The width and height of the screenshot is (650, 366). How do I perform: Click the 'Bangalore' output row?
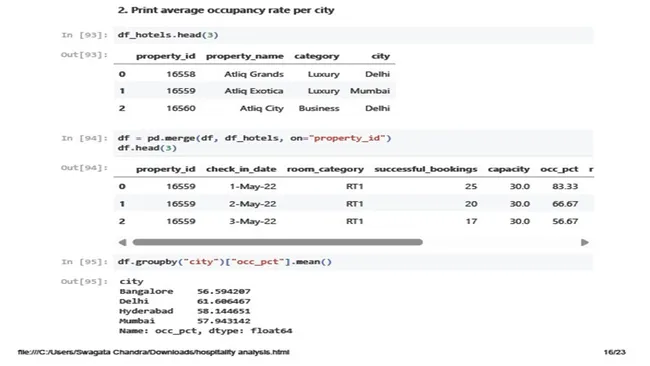click(x=185, y=291)
